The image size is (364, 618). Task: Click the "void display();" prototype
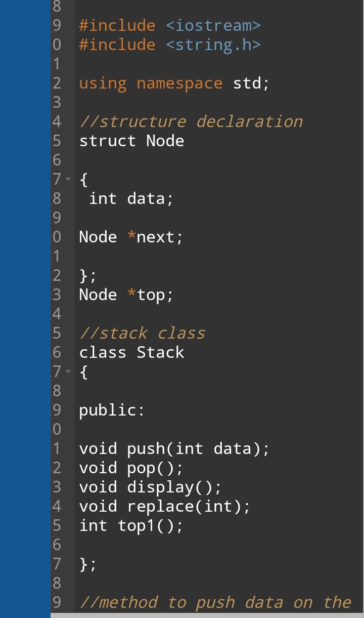(150, 487)
